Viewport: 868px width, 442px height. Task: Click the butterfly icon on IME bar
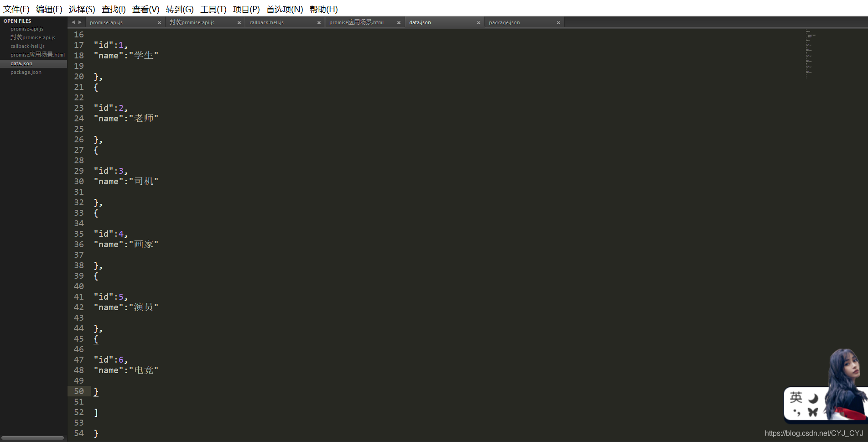(813, 412)
